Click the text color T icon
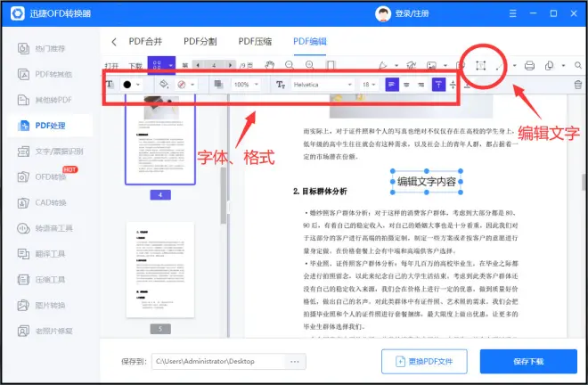The width and height of the screenshot is (588, 385). click(x=110, y=84)
